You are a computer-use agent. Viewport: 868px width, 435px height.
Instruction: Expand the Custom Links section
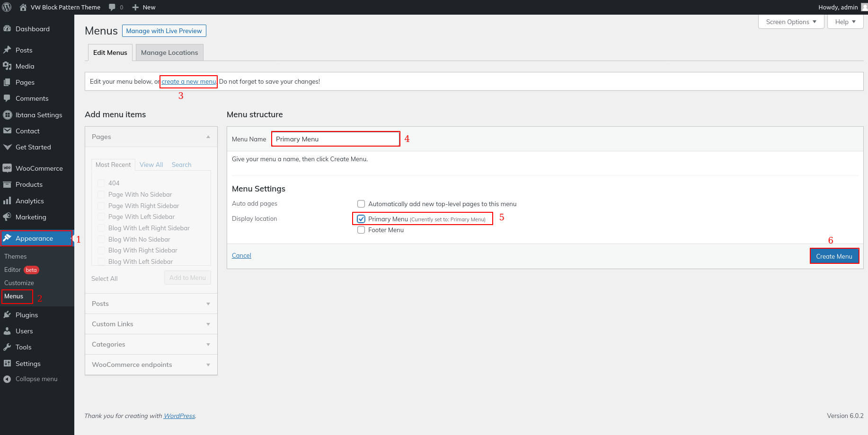[151, 324]
